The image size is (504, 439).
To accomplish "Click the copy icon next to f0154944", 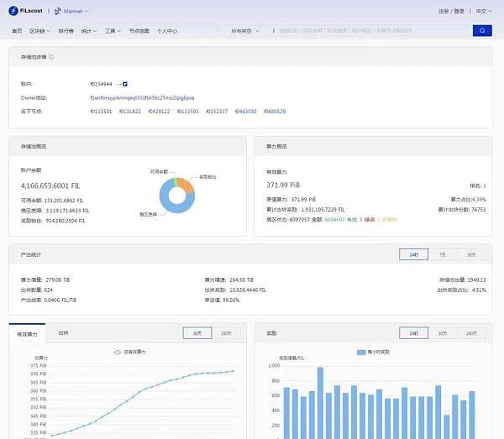I will 125,84.
